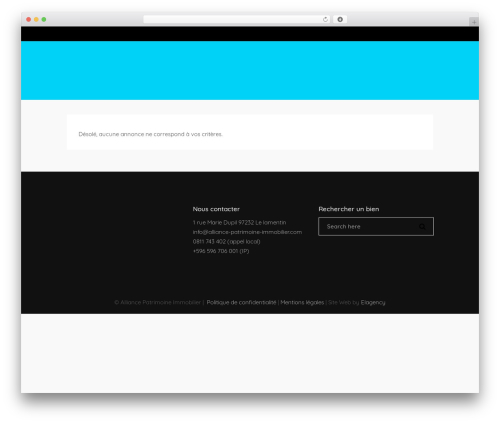
Task: Click the info@alliance-patrimoine-immobilier.com email
Action: pos(247,232)
